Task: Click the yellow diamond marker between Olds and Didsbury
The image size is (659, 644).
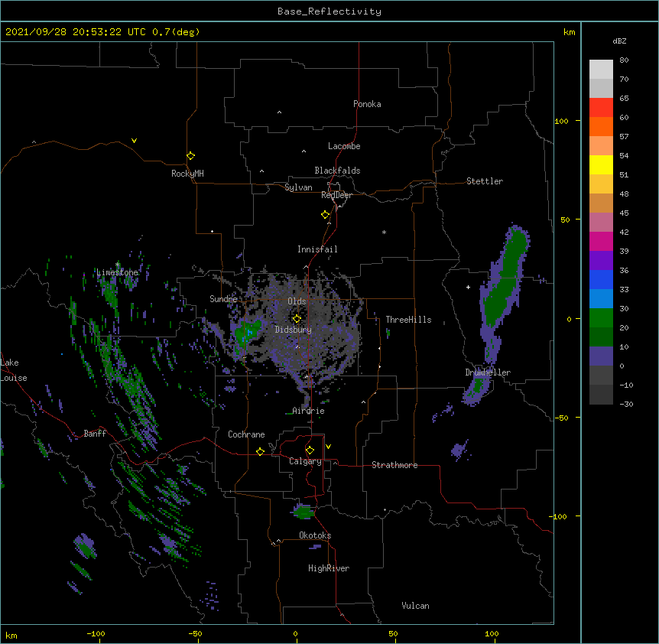Action: tap(297, 319)
